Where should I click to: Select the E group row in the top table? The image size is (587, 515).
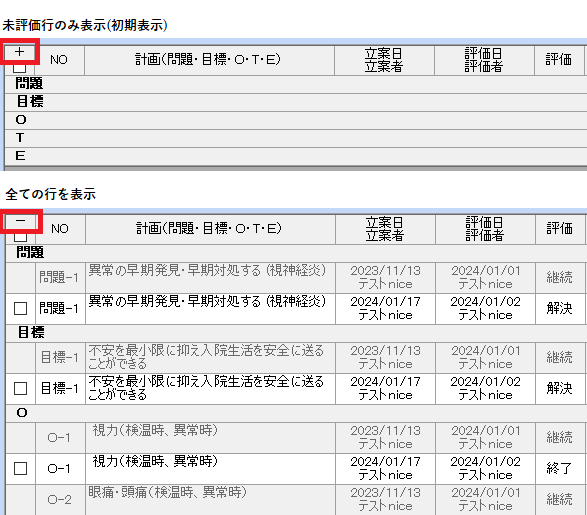(x=296, y=156)
